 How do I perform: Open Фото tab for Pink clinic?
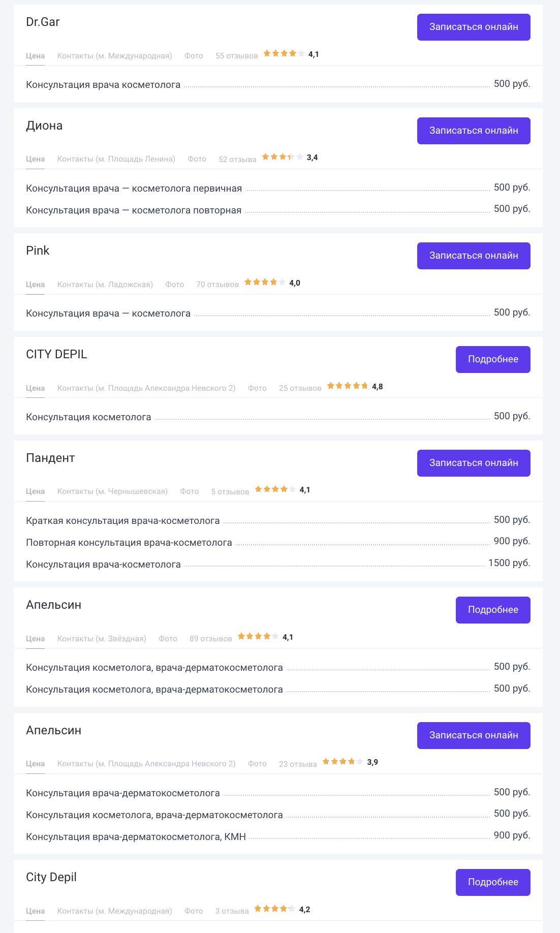click(x=174, y=285)
